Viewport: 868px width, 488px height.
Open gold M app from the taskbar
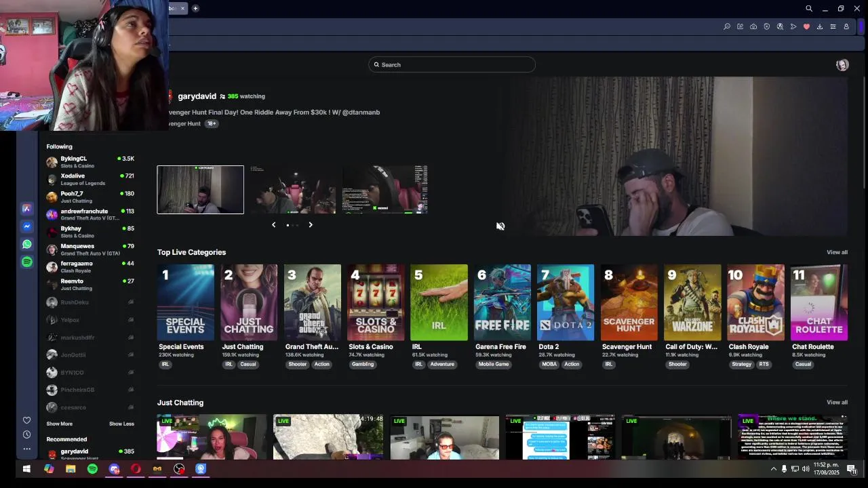point(157,469)
